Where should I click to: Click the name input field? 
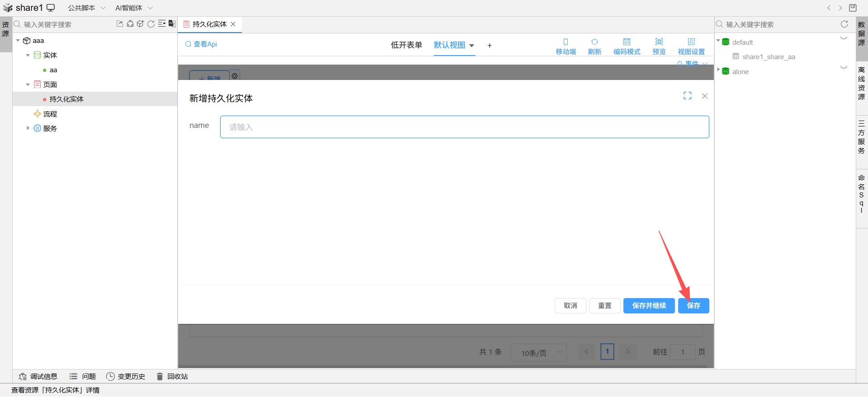click(x=464, y=127)
